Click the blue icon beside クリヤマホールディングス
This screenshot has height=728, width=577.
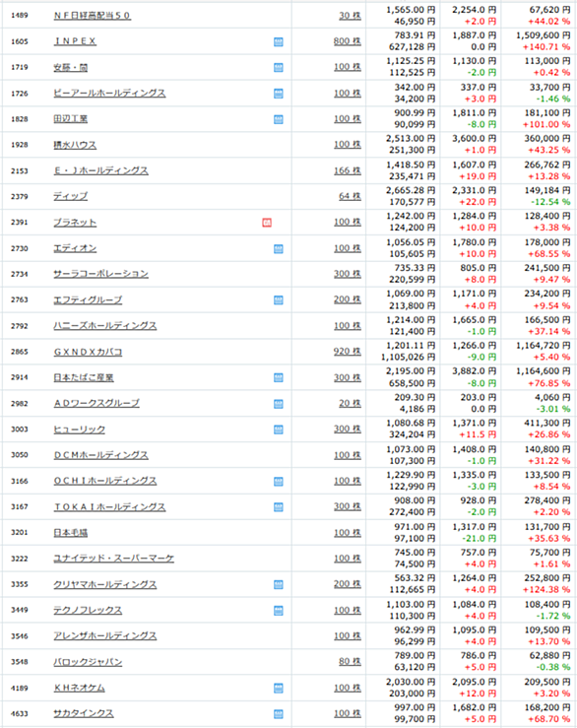tap(279, 584)
